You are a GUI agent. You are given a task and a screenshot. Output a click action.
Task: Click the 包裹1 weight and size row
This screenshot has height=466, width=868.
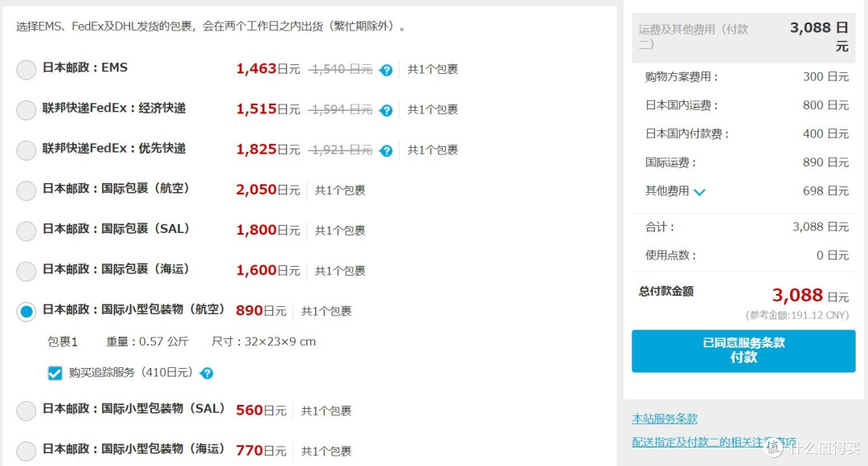point(185,341)
